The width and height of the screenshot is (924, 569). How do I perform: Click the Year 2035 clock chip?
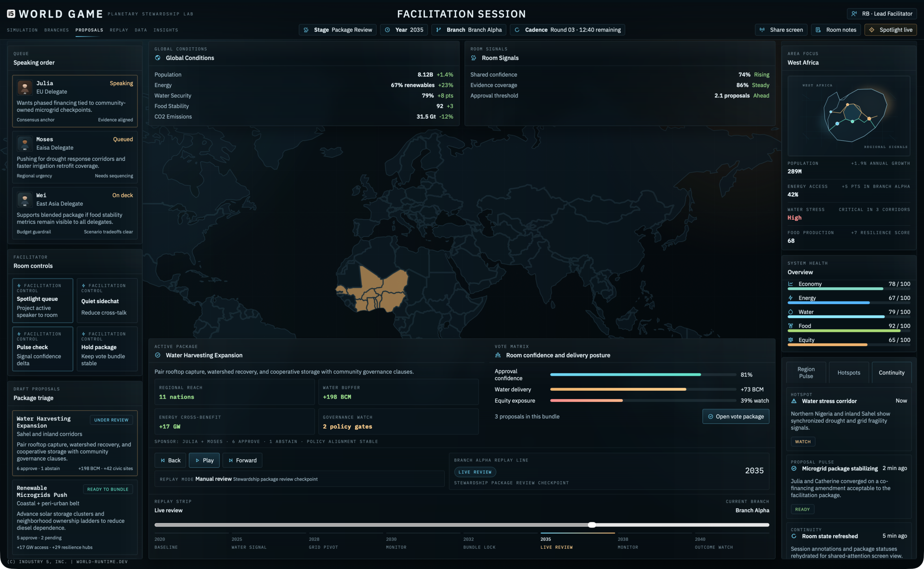(404, 30)
